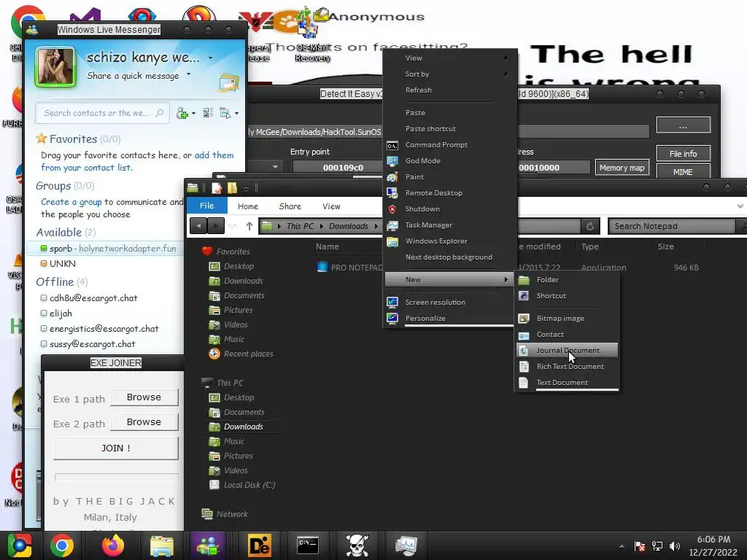Click Firefox icon in taskbar
Screen dimensions: 747x560
112,545
